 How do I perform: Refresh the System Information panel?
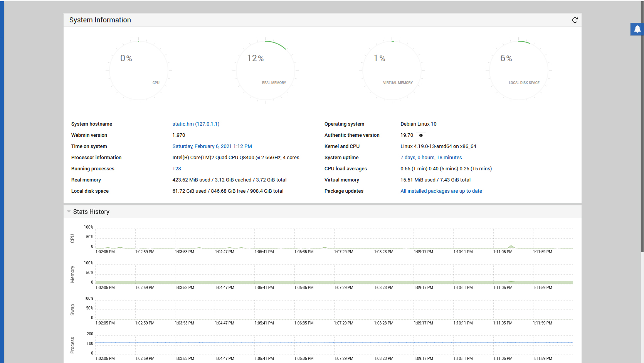tap(575, 20)
